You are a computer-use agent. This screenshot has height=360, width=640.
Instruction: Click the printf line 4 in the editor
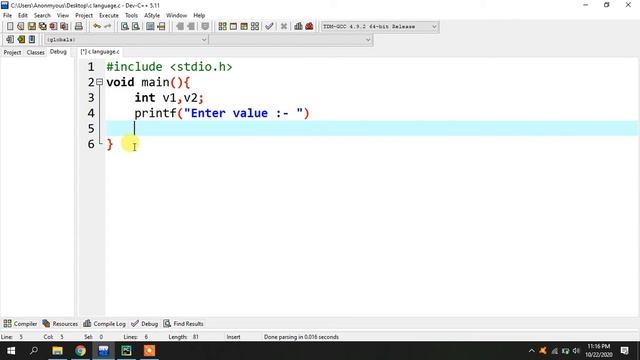point(222,113)
